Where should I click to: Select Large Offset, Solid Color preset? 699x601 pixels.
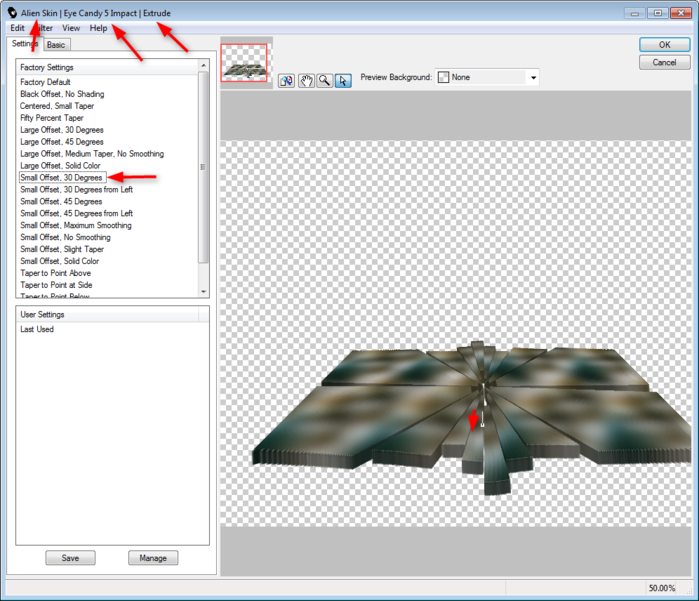[60, 166]
